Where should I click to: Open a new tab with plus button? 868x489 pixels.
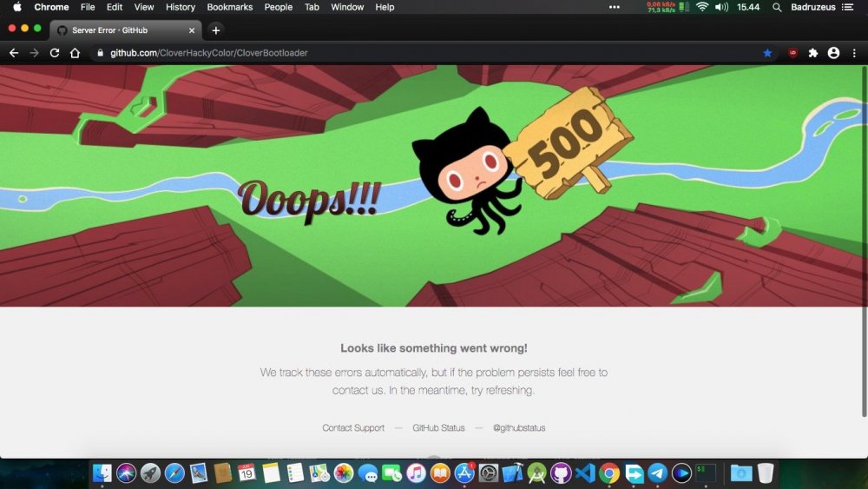coord(216,30)
